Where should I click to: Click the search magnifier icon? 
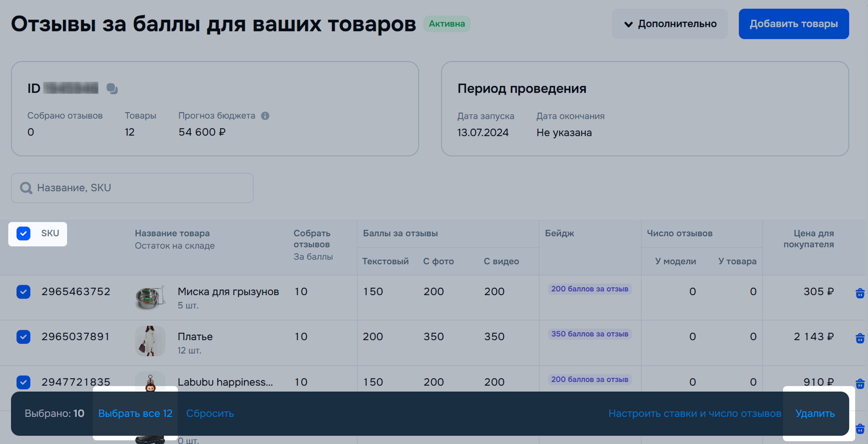[x=26, y=188]
